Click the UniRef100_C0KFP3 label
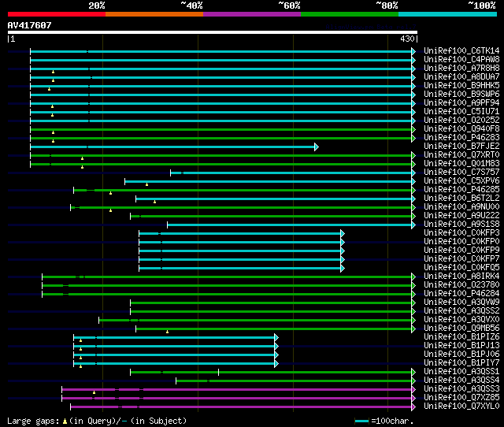Image resolution: width=504 pixels, height=427 pixels. 461,233
